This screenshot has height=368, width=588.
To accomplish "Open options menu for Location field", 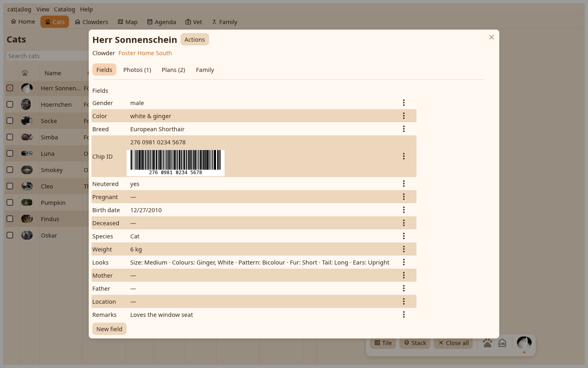I will click(x=403, y=301).
